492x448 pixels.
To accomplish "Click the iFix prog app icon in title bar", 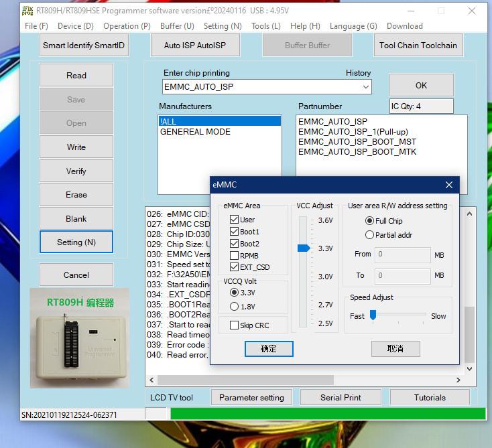I will point(27,11).
